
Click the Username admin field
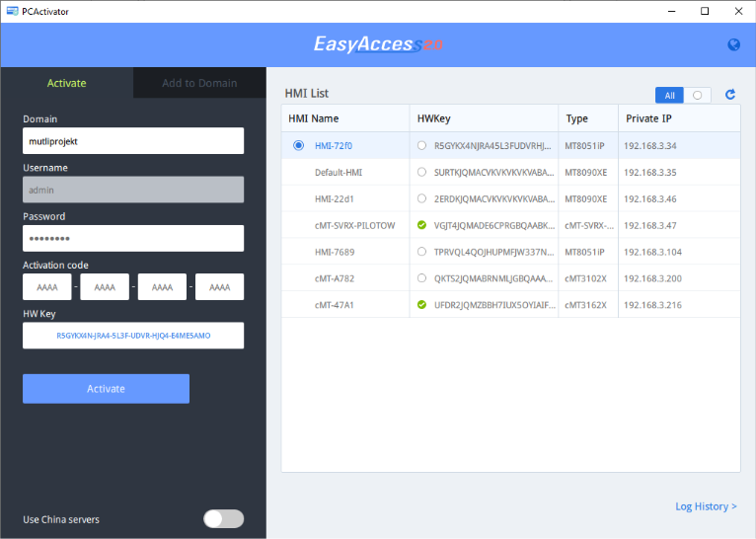tap(133, 190)
